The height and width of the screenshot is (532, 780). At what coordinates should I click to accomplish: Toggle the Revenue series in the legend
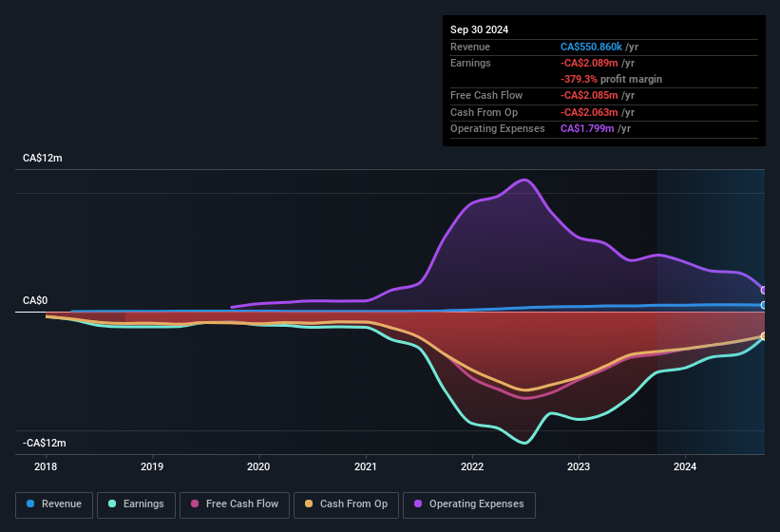(54, 504)
